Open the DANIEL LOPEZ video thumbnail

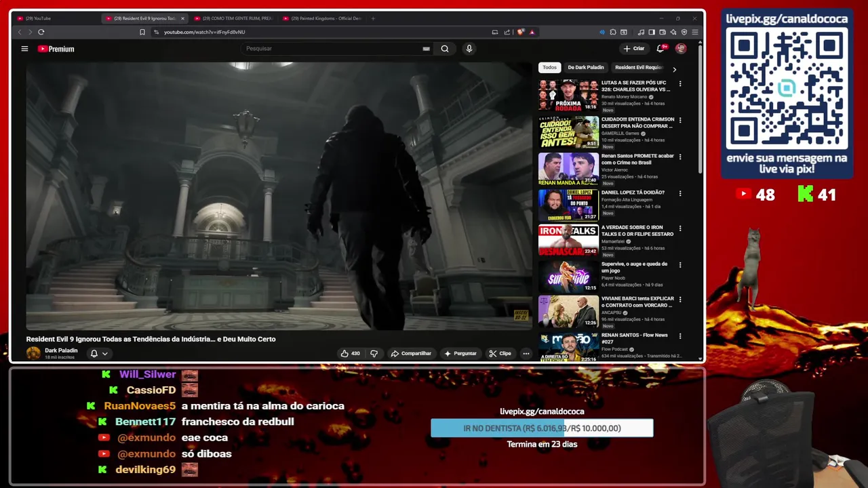point(568,205)
